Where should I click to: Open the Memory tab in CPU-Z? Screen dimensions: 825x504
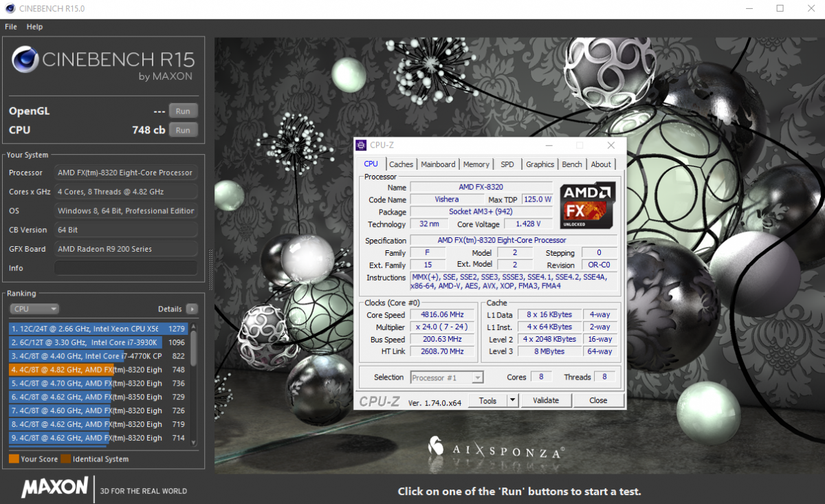[x=476, y=164]
